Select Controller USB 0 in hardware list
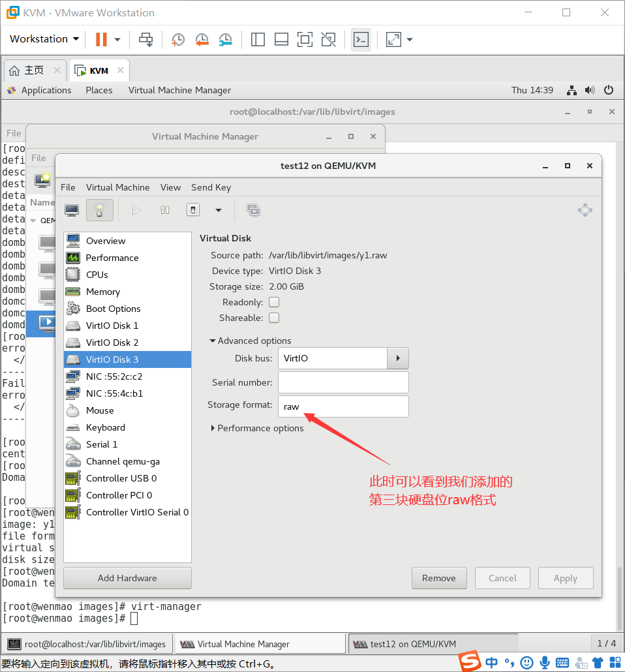 pos(127,478)
